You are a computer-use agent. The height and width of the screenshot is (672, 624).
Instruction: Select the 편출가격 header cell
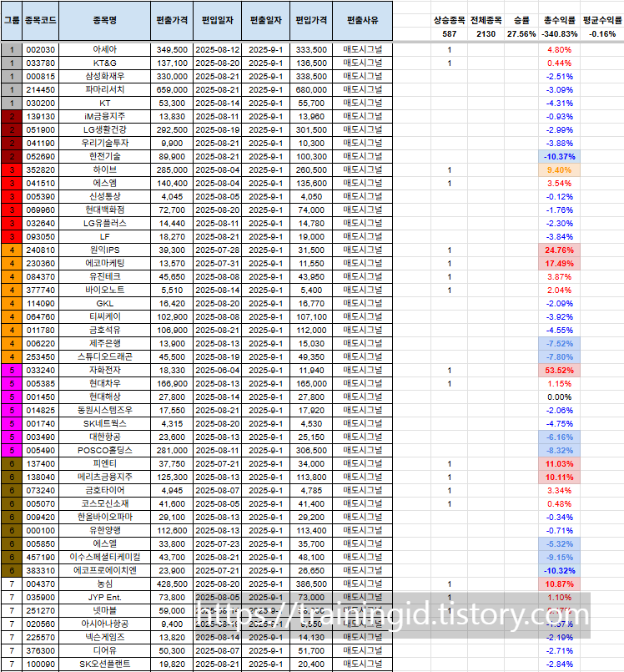point(172,20)
